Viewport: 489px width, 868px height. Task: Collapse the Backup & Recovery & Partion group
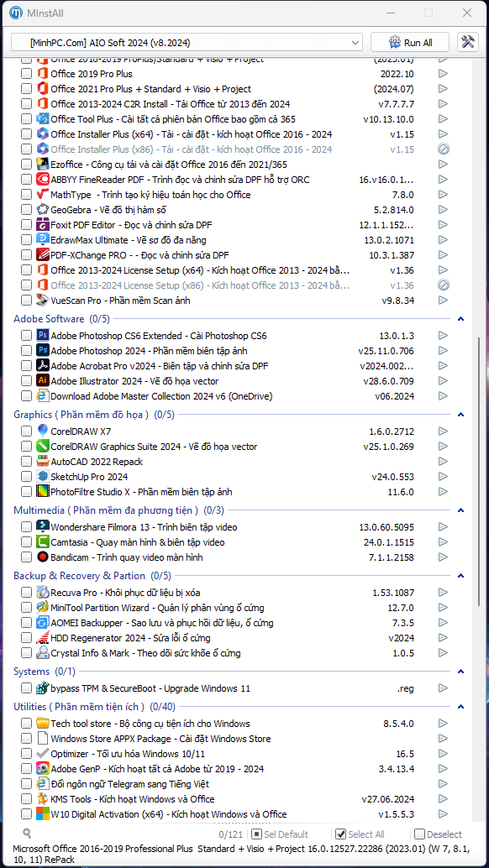[460, 576]
